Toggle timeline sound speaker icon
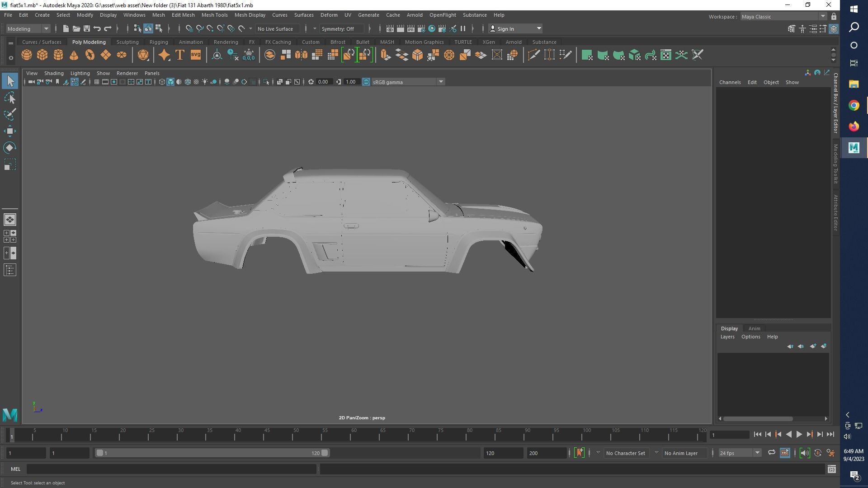This screenshot has height=488, width=868. pyautogui.click(x=804, y=453)
